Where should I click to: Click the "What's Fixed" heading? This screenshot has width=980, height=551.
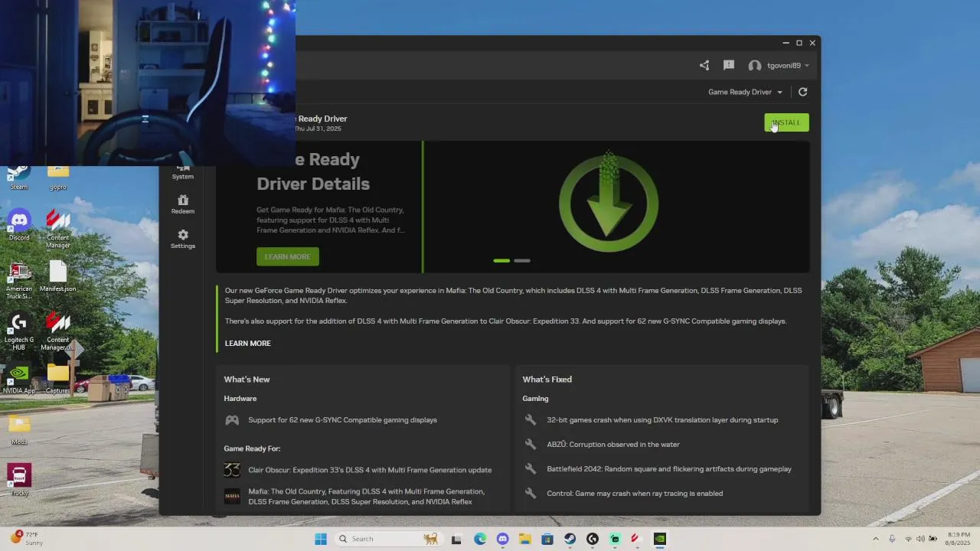tap(547, 380)
